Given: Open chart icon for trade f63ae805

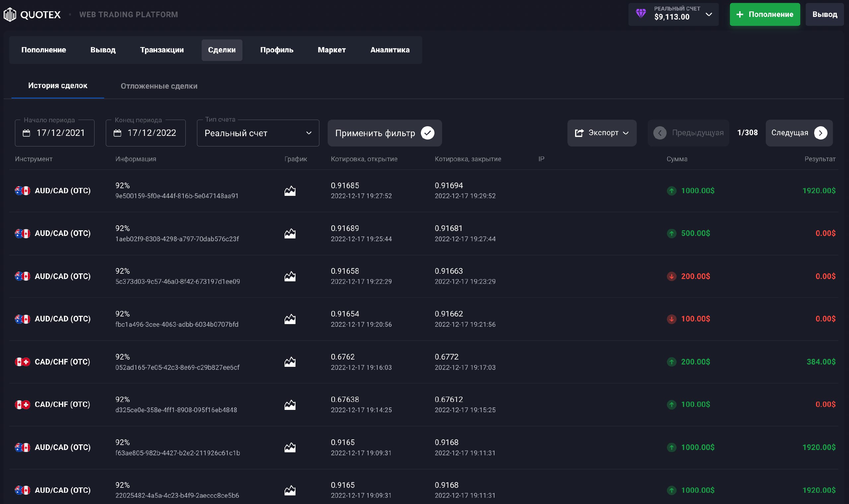Looking at the screenshot, I should pyautogui.click(x=290, y=448).
